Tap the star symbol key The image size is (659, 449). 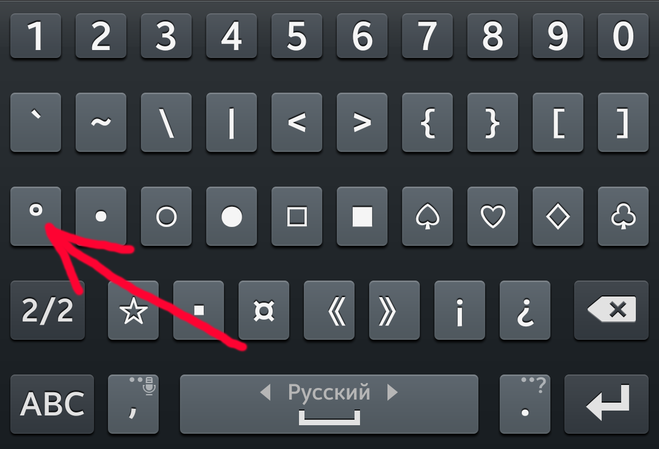coord(133,310)
